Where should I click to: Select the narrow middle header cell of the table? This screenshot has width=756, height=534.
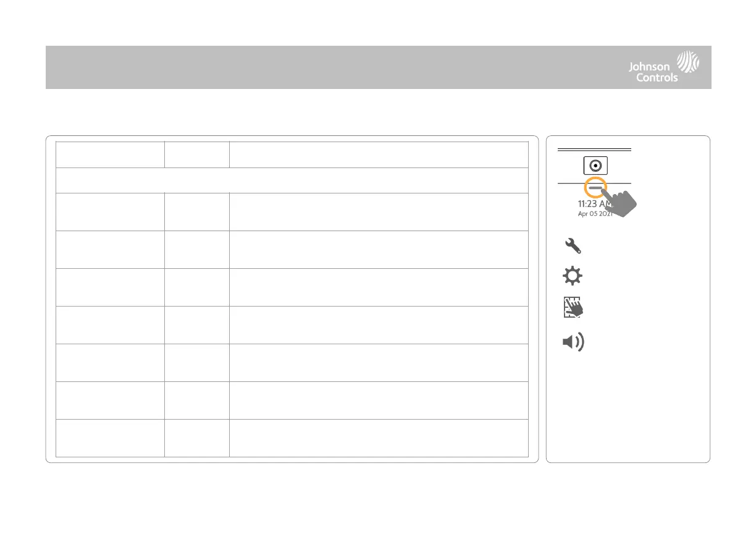[x=196, y=155]
